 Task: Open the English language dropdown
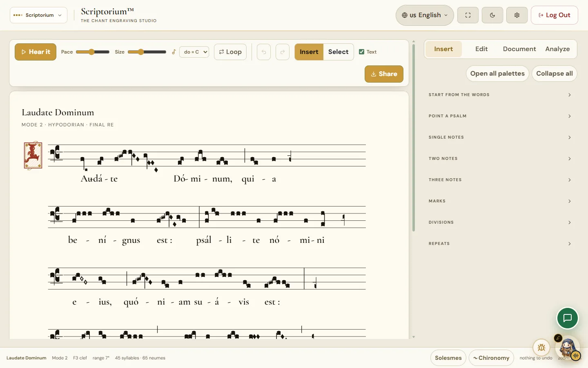[x=425, y=15]
